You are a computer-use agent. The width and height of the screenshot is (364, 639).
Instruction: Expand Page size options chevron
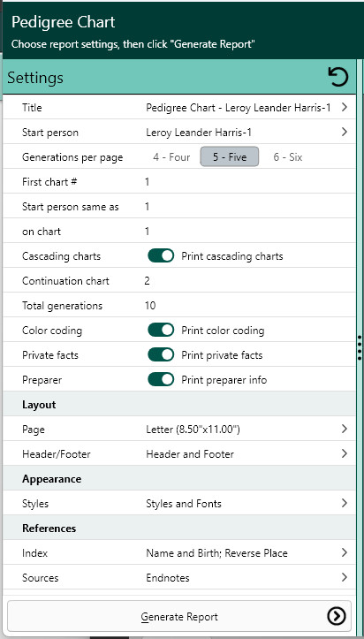[x=344, y=429]
